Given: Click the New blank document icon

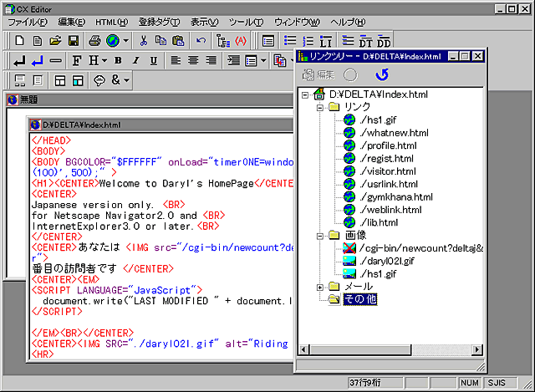Looking at the screenshot, I should 19,41.
